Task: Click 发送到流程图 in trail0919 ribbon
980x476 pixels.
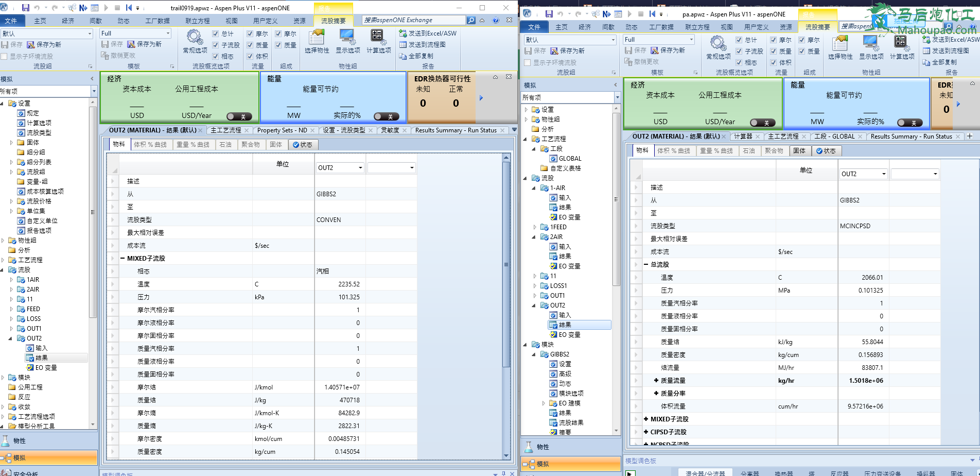Action: pos(422,45)
